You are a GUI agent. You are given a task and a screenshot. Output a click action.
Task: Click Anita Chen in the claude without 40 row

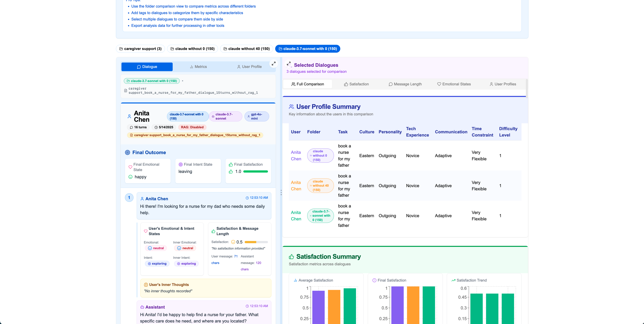coord(296,186)
